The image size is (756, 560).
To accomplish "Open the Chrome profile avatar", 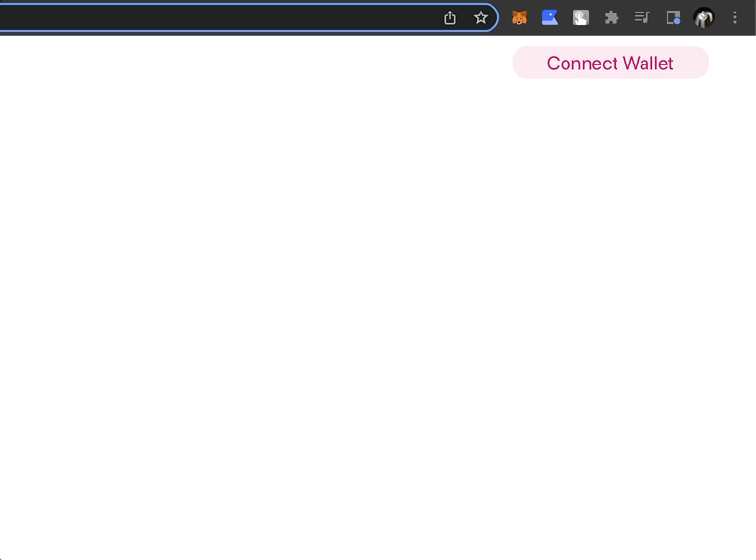I will pos(704,18).
